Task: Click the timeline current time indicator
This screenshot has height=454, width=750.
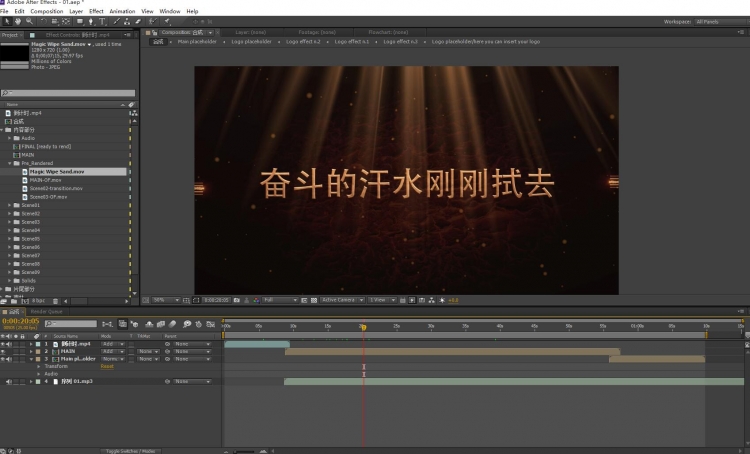Action: [x=364, y=328]
